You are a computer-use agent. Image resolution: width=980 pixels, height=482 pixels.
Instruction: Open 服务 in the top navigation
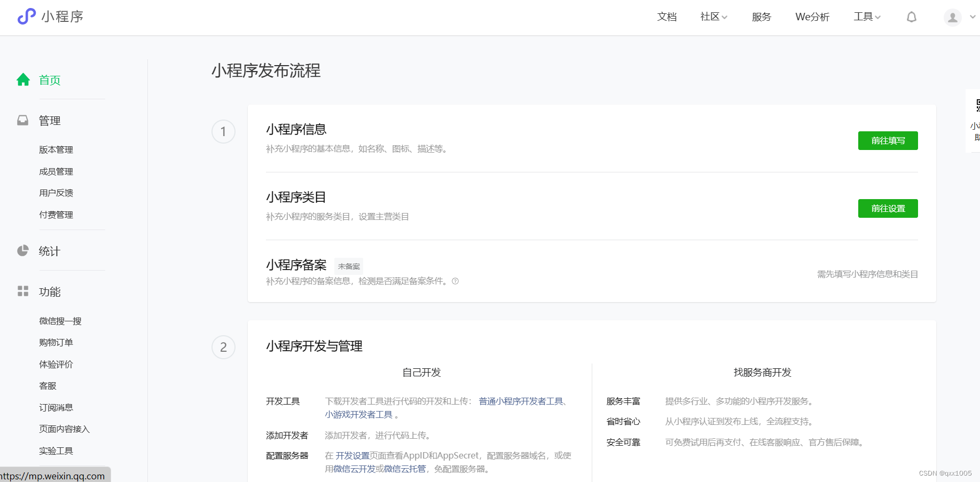tap(761, 17)
